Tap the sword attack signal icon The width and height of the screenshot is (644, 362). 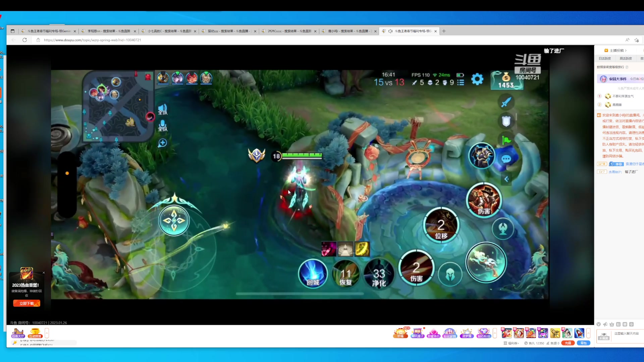pos(506,102)
